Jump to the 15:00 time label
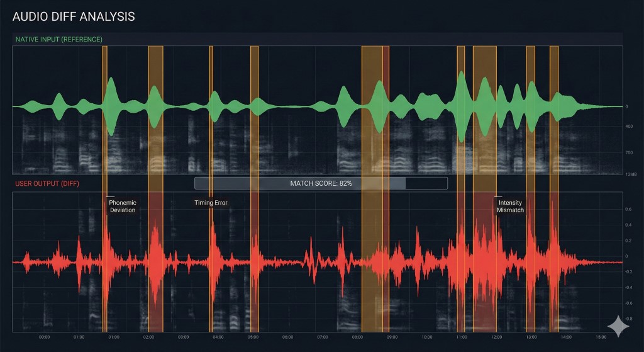 tap(601, 337)
